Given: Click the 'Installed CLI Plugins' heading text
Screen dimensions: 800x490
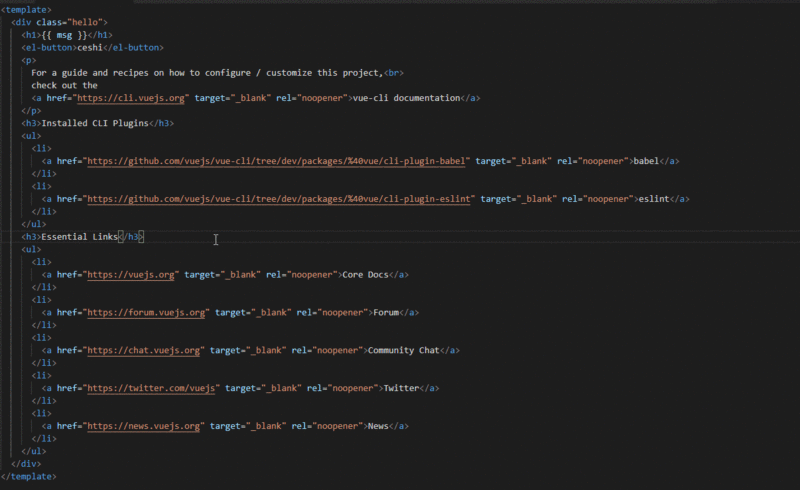Looking at the screenshot, I should pos(95,123).
